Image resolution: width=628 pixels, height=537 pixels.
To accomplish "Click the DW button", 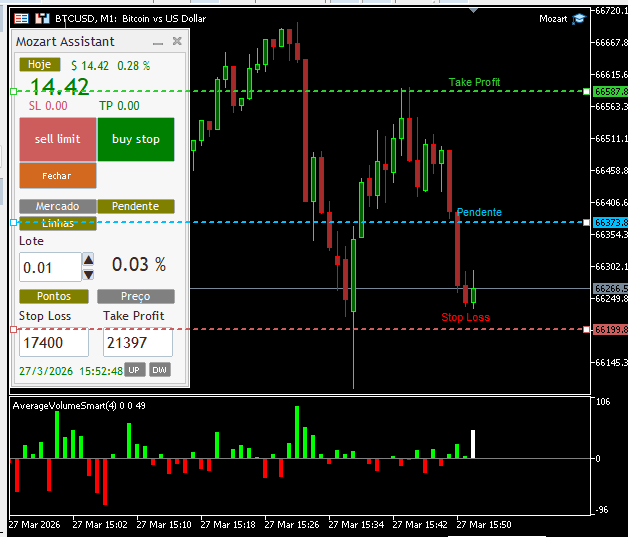I will (159, 370).
